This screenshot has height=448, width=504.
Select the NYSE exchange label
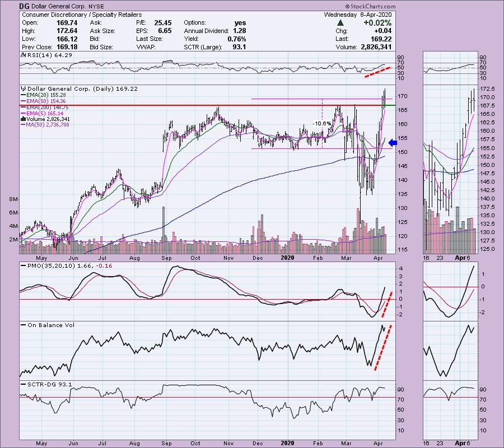coord(96,6)
